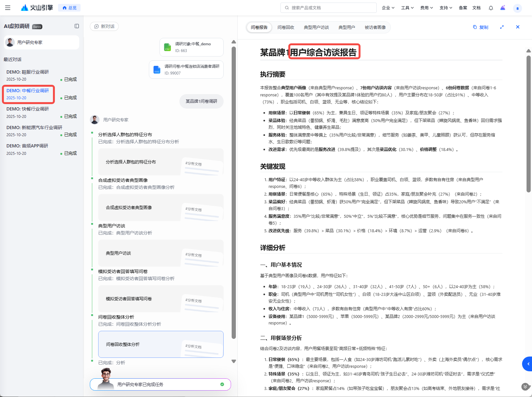Expand the 企业 dropdown menu

coord(388,8)
